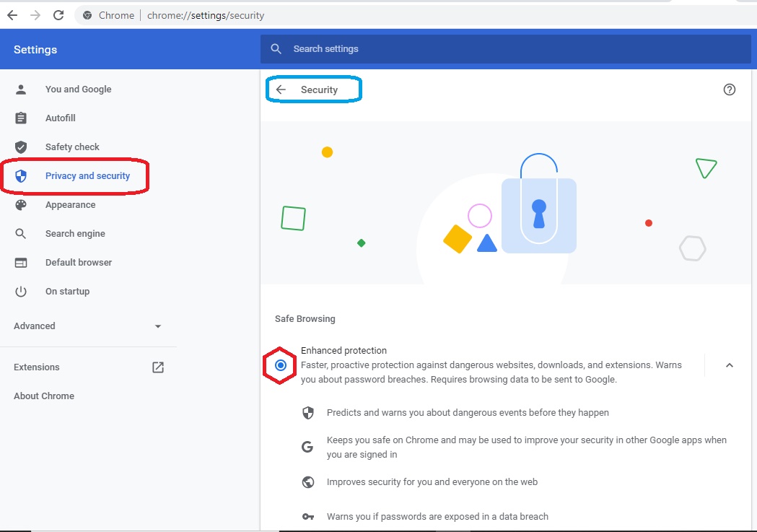Image resolution: width=757 pixels, height=532 pixels.
Task: Focus the Search settings field
Action: coord(505,49)
